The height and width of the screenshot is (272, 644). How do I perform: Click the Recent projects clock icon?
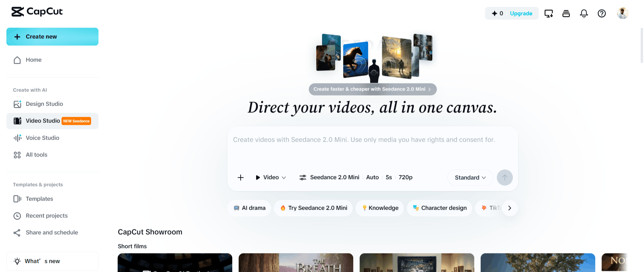17,216
